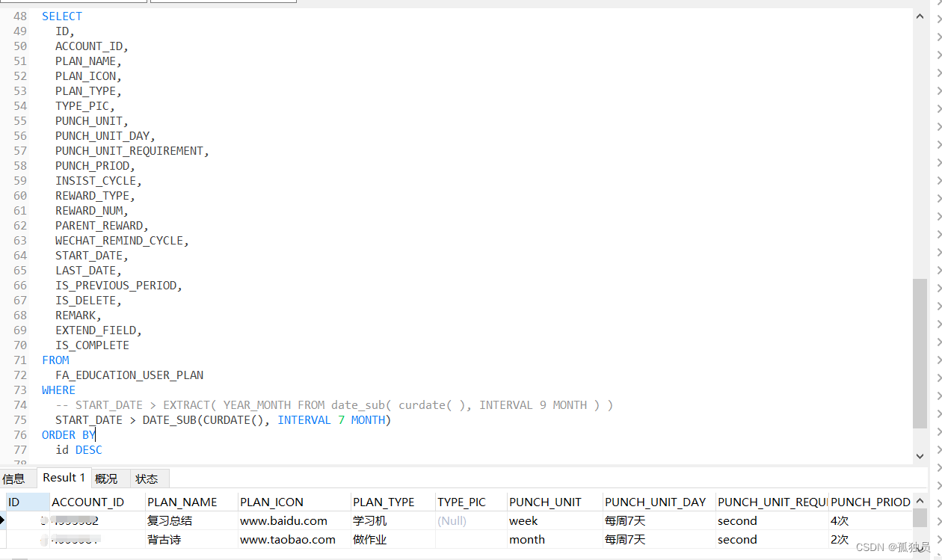Select the ACCOUNT_ID column header
Image resolution: width=942 pixels, height=560 pixels.
pyautogui.click(x=97, y=502)
